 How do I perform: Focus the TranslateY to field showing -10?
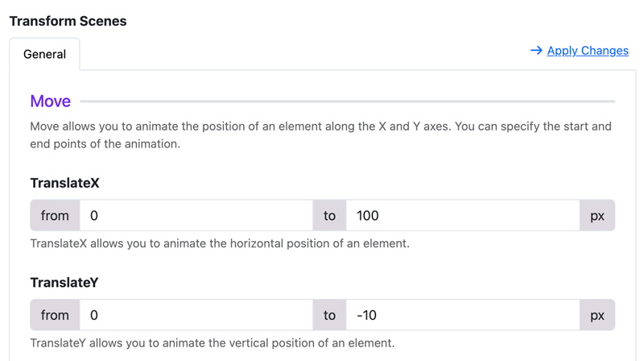pyautogui.click(x=462, y=315)
